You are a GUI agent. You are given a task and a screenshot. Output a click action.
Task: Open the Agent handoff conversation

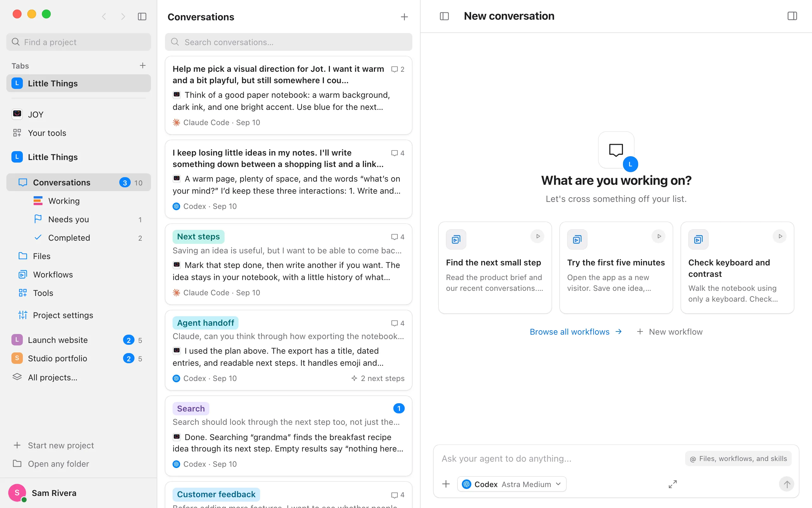coord(289,350)
